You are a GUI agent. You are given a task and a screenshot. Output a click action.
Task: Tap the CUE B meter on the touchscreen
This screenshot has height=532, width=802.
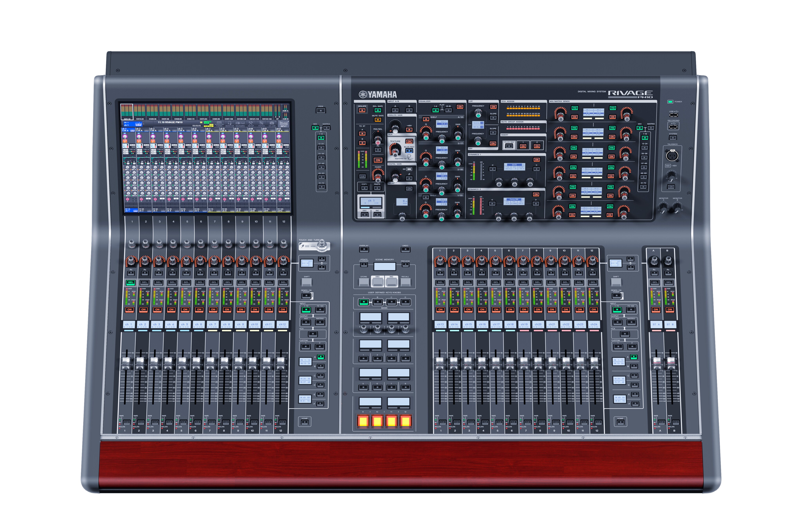285,116
